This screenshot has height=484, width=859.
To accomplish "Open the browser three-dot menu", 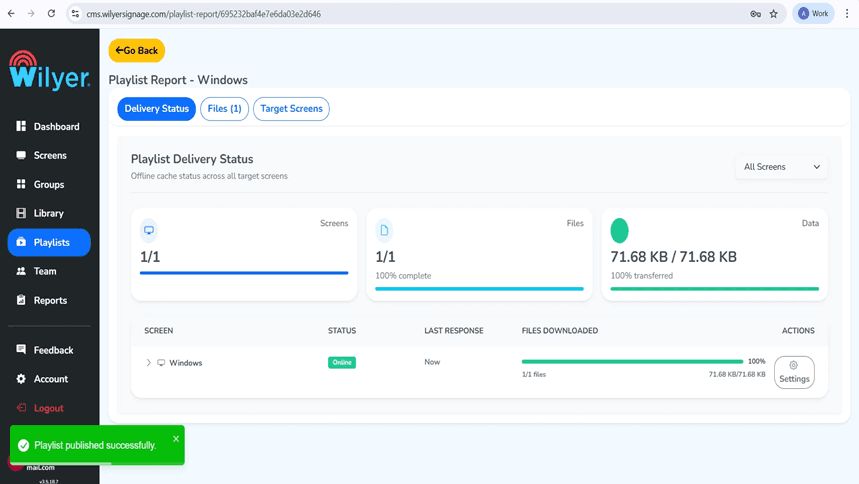I will click(847, 14).
